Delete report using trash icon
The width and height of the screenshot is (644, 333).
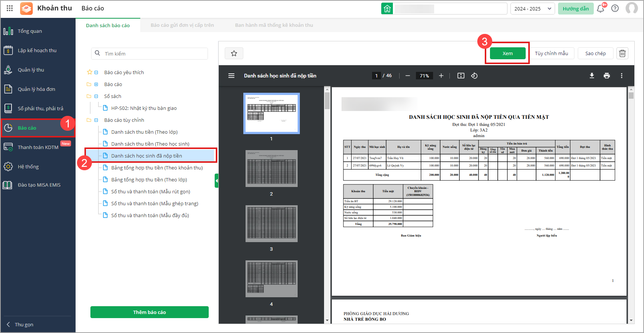click(622, 53)
